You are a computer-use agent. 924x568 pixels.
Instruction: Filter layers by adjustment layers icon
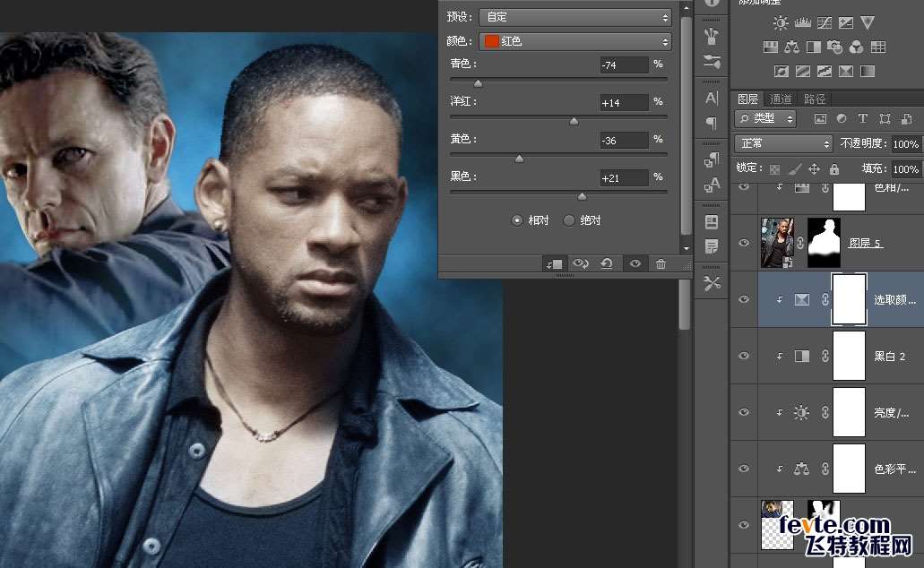coord(842,119)
